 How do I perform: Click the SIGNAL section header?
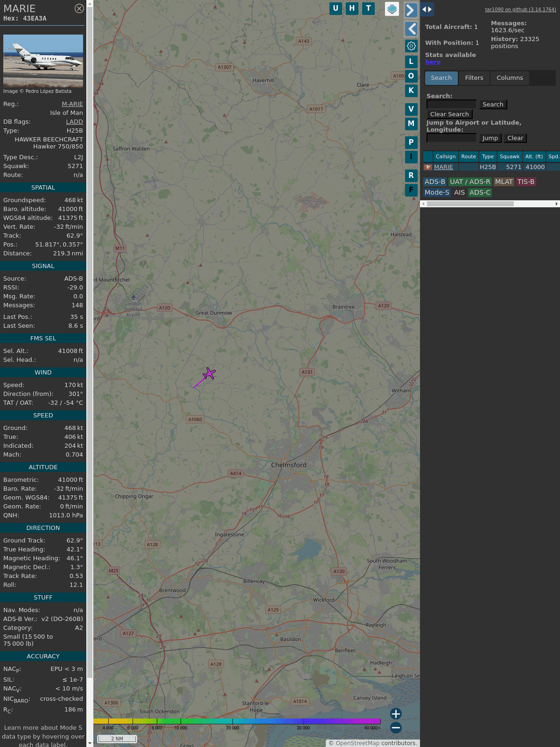click(43, 266)
